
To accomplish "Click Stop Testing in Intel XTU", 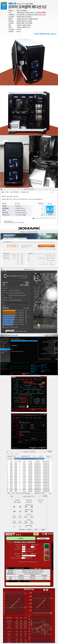I will [x=14, y=346].
